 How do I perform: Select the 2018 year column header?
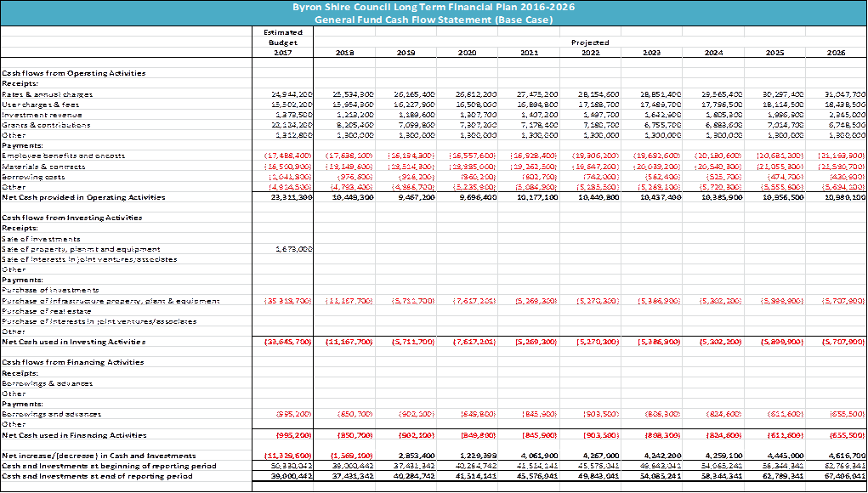345,53
